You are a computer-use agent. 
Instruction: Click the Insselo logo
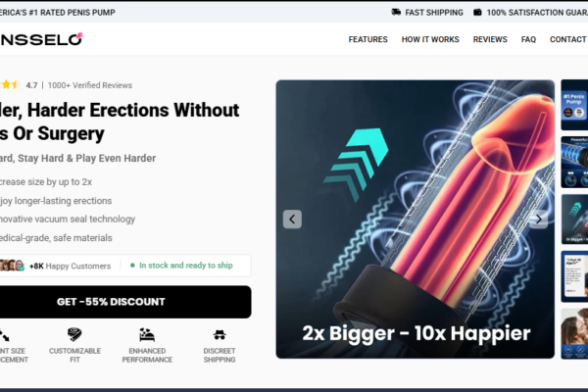click(41, 39)
